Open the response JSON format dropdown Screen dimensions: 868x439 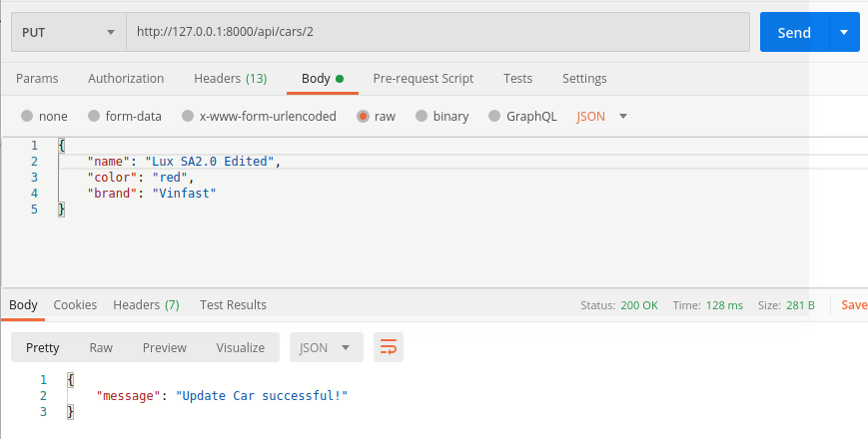[x=326, y=348]
